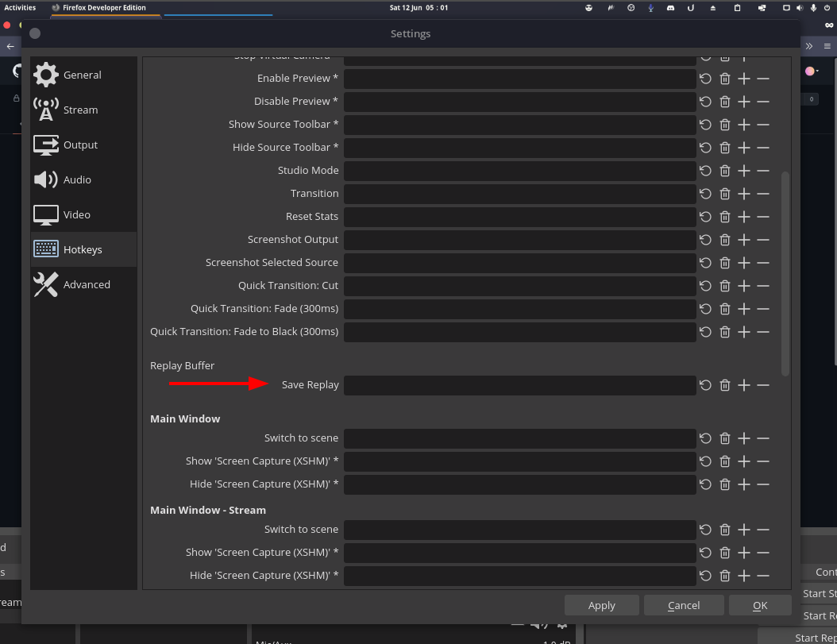The image size is (837, 644).
Task: Click Main Window Switch to scene field
Action: tap(520, 438)
